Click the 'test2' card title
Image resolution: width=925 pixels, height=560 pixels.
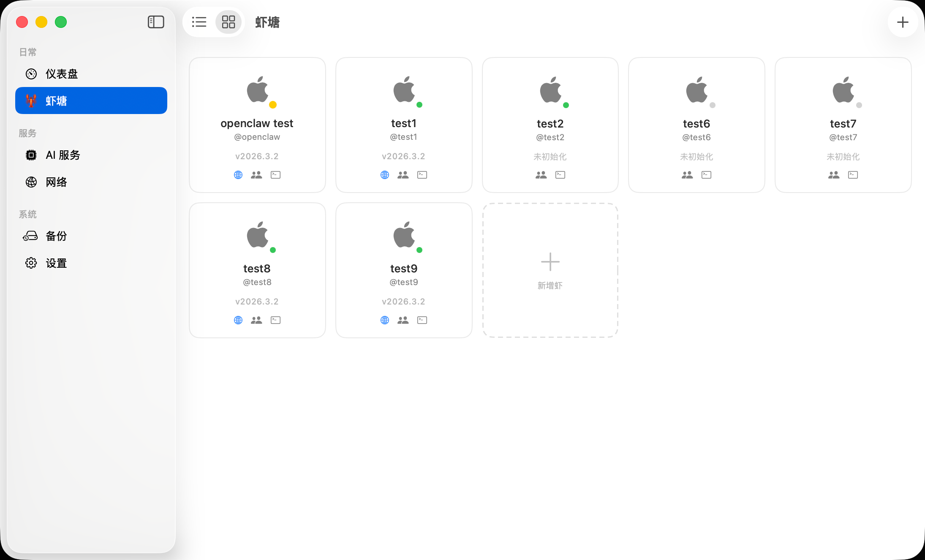click(x=550, y=124)
